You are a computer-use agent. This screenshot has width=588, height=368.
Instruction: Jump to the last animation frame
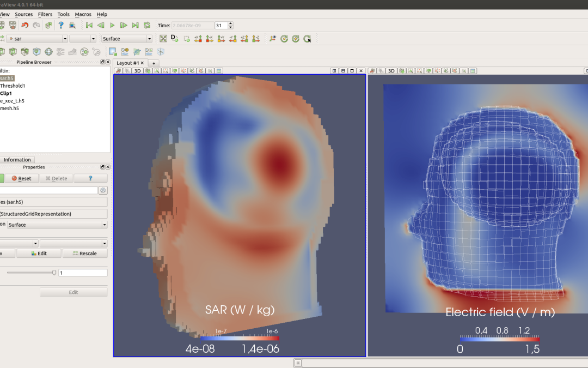pos(135,26)
